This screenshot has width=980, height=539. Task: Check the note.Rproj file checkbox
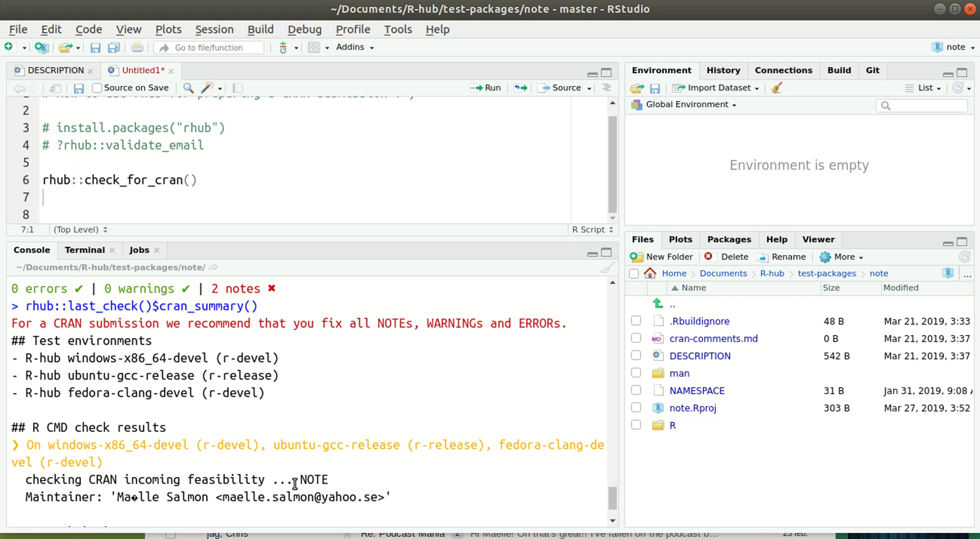[x=636, y=408]
